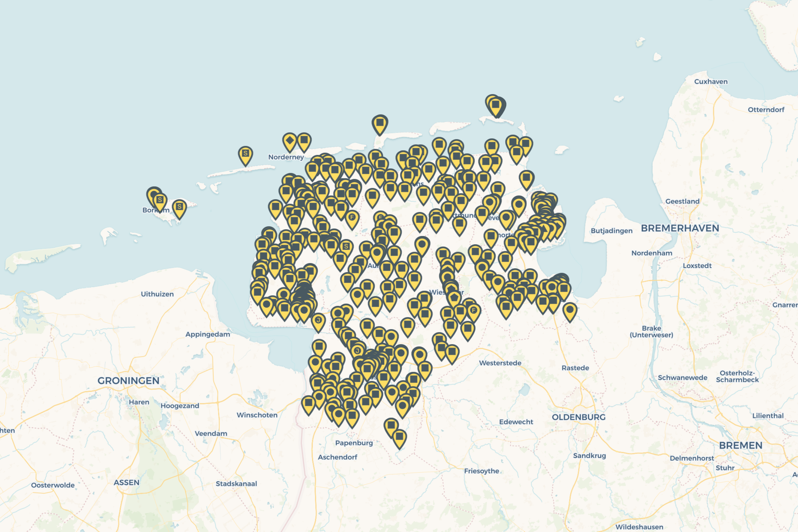This screenshot has height=532, width=798.
Task: Click the Stadskanaal town label
Action: 236,484
